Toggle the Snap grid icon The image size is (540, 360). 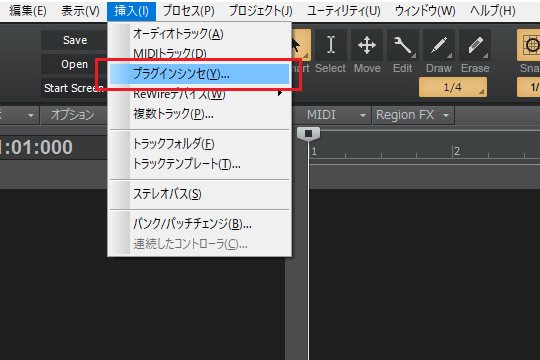pyautogui.click(x=529, y=45)
